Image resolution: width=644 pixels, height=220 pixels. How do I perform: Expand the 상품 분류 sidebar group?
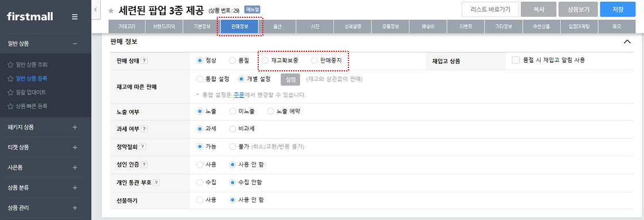tap(75, 188)
